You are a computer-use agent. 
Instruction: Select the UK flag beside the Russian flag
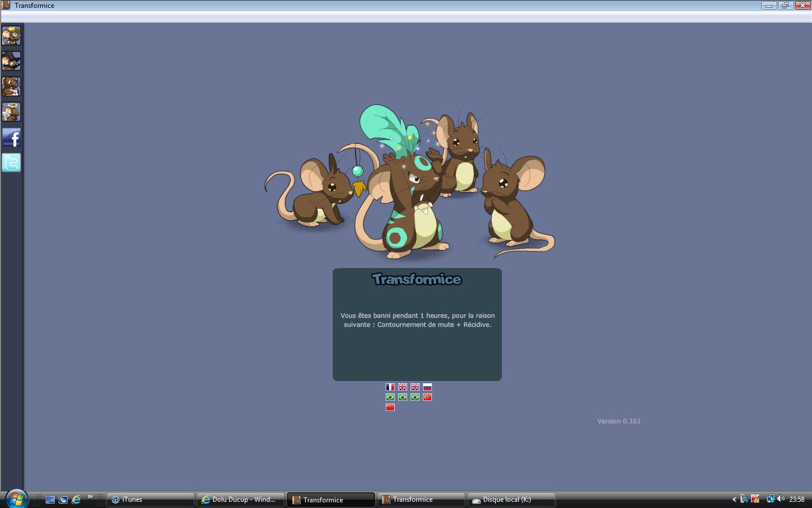click(415, 387)
